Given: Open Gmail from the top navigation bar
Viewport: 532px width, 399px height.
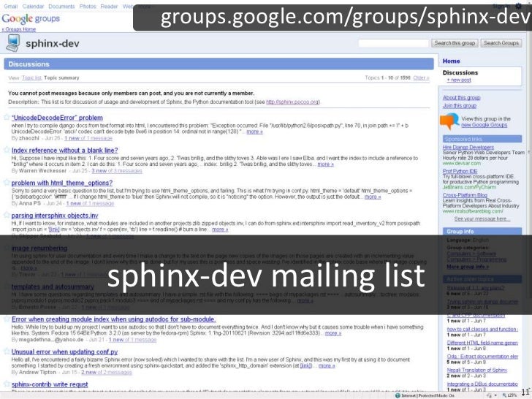Looking at the screenshot, I should tap(10, 7).
